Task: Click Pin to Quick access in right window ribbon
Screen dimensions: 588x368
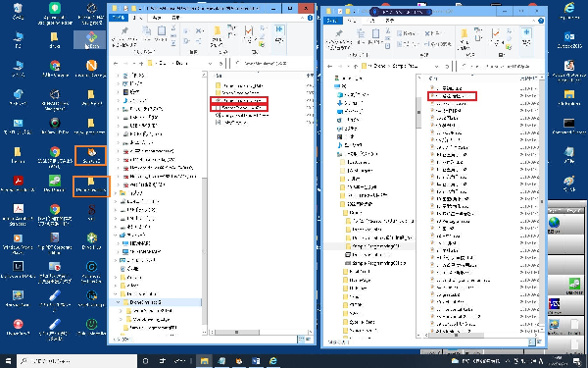Action: (339, 40)
